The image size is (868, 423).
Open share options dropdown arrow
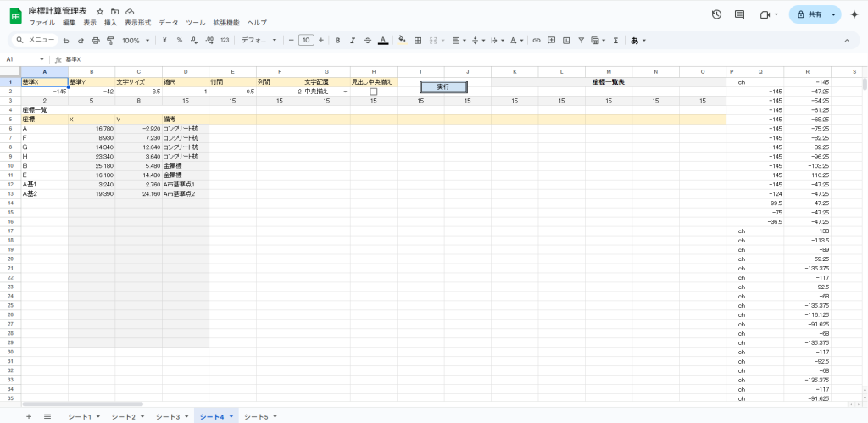click(x=833, y=15)
